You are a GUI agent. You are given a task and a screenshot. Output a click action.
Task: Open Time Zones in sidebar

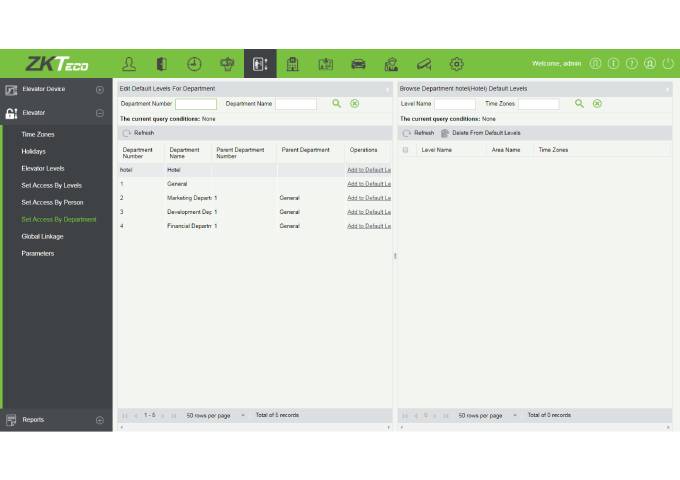point(38,134)
